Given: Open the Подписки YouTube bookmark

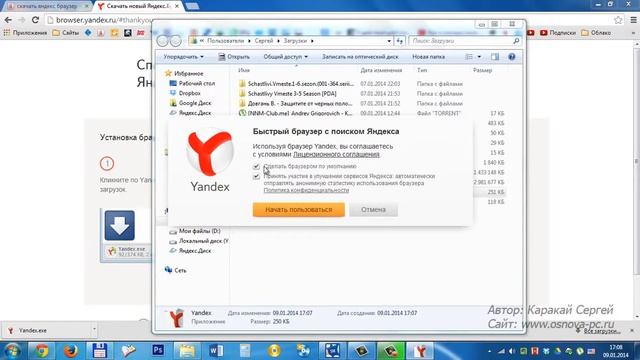Looking at the screenshot, I should coord(558,33).
